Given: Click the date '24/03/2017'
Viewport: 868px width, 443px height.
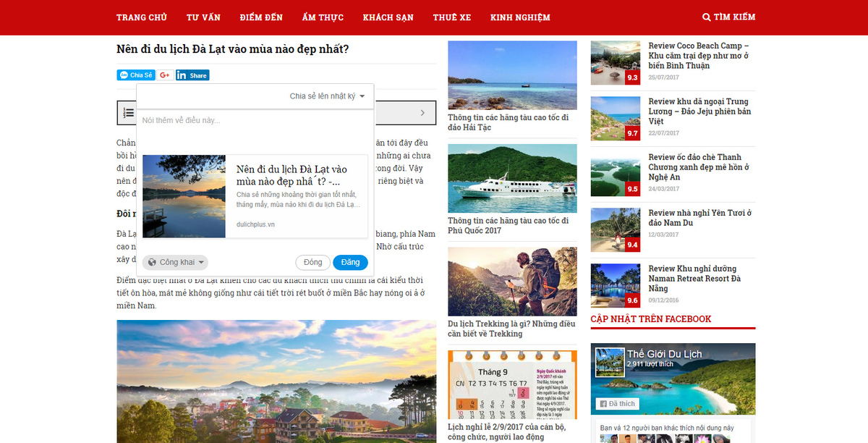Looking at the screenshot, I should (x=664, y=188).
